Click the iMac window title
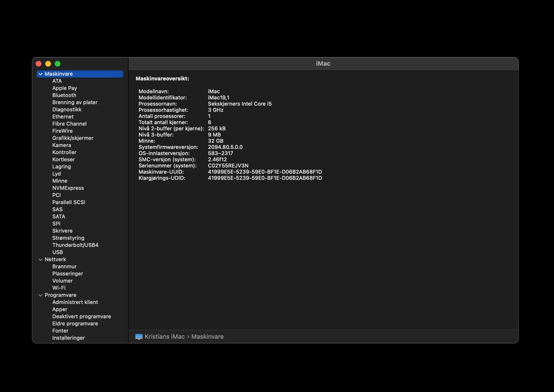554x392 pixels. (x=323, y=63)
